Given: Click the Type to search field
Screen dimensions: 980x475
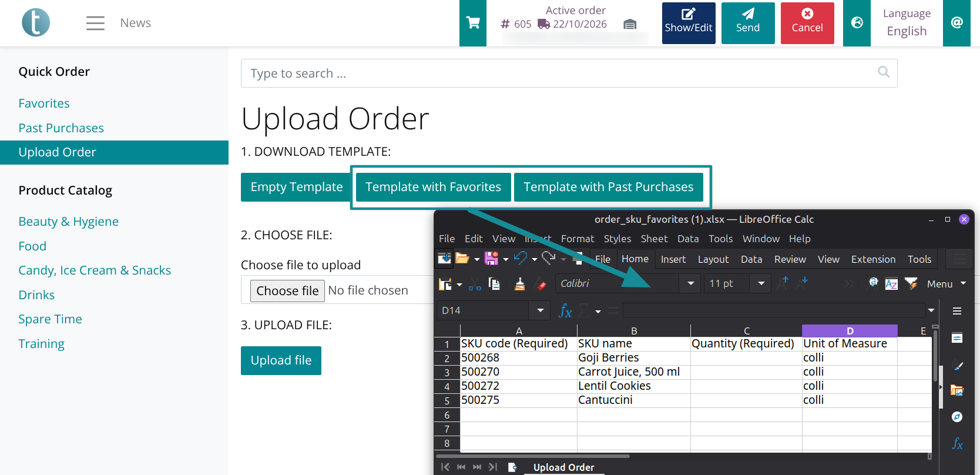Looking at the screenshot, I should click(569, 73).
